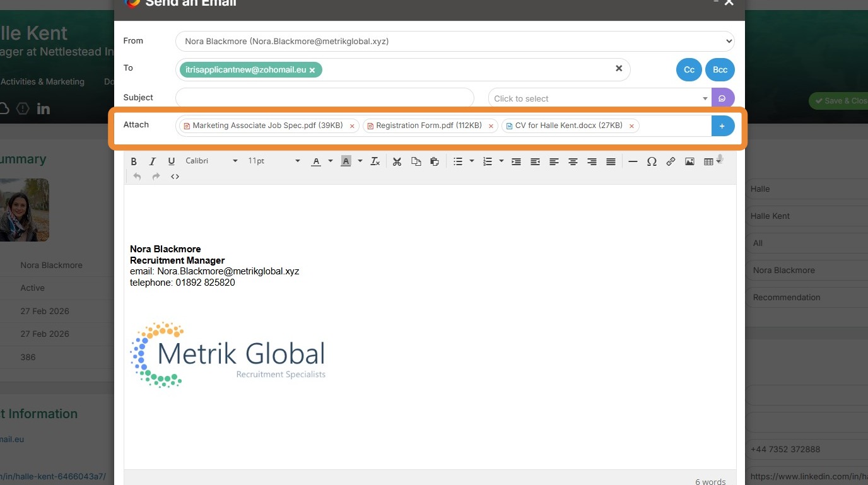
Task: Close the Send an Email dialog
Action: [x=729, y=3]
